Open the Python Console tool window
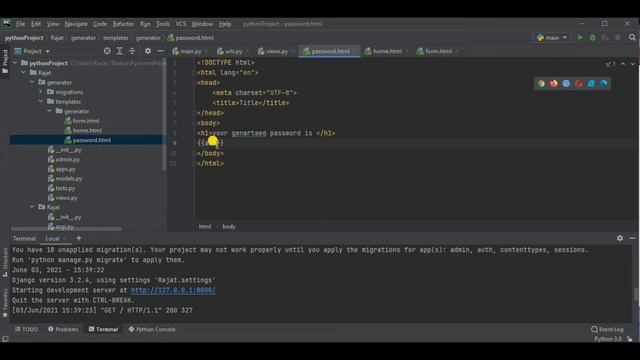640x360 pixels. (x=152, y=329)
